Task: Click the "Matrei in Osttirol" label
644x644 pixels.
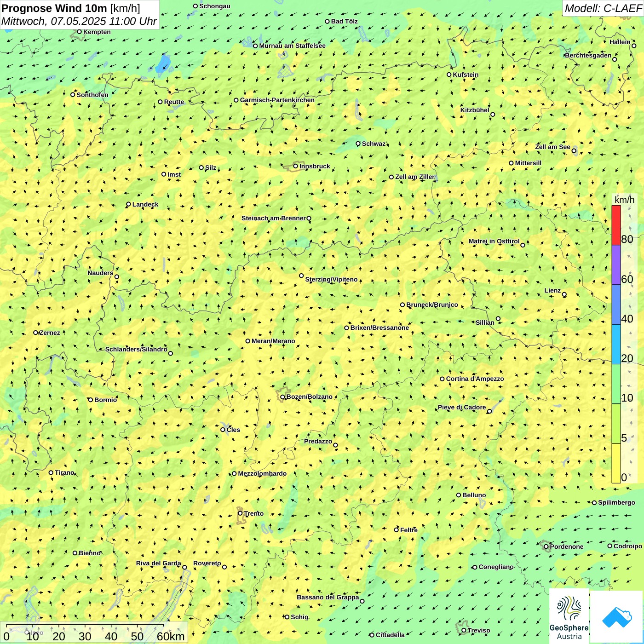Action: (x=494, y=241)
